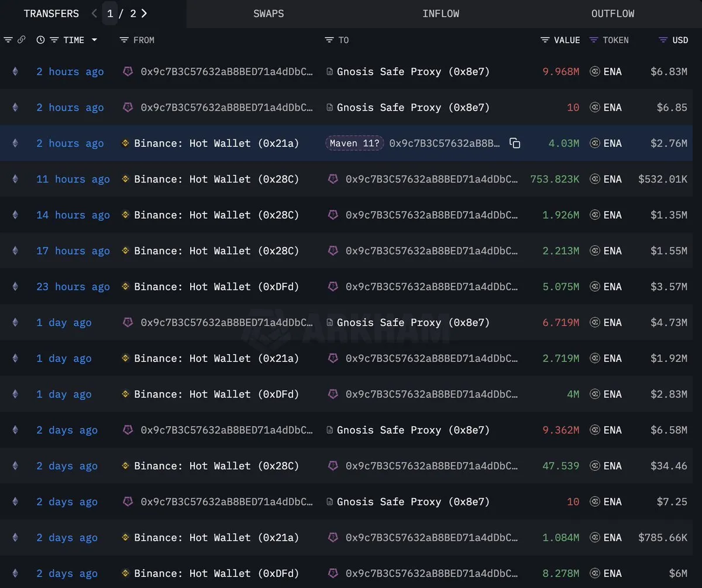This screenshot has height=588, width=702.
Task: Open the '11 hours ago' transaction link
Action: [73, 179]
